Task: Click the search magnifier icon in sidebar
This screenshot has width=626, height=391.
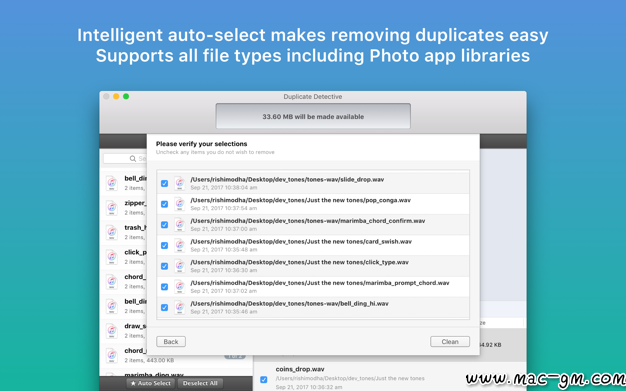Action: 133,159
